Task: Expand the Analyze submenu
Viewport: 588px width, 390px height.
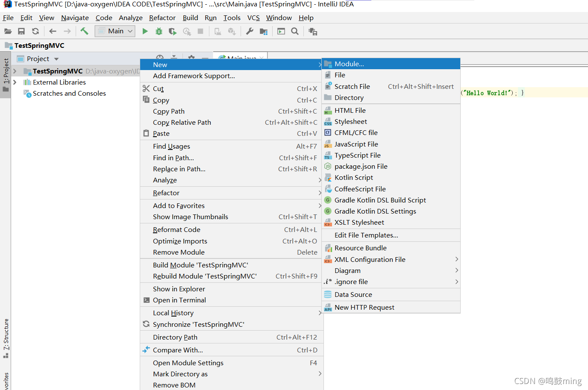Action: [x=232, y=180]
